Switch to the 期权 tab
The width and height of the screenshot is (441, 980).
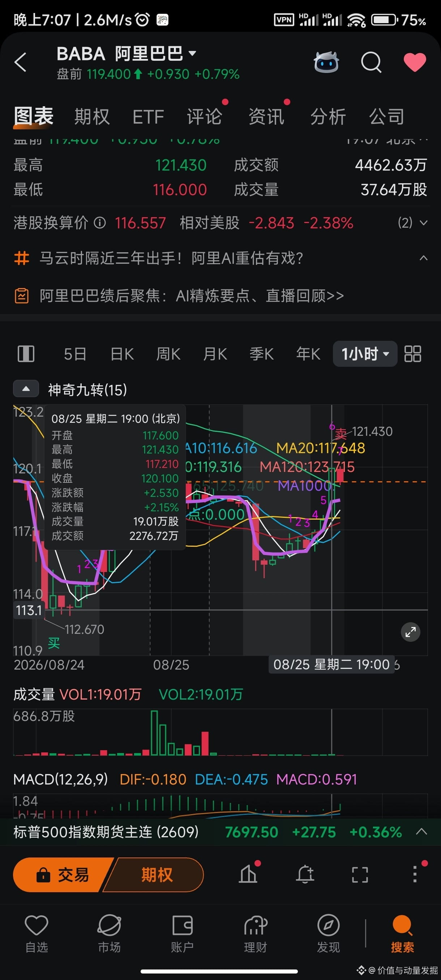92,116
